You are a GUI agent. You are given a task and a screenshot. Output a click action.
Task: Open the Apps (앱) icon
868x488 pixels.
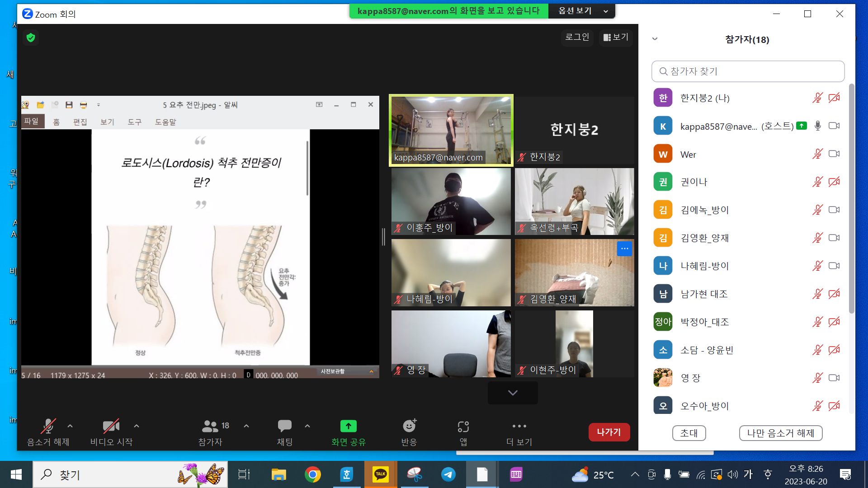pos(463,426)
